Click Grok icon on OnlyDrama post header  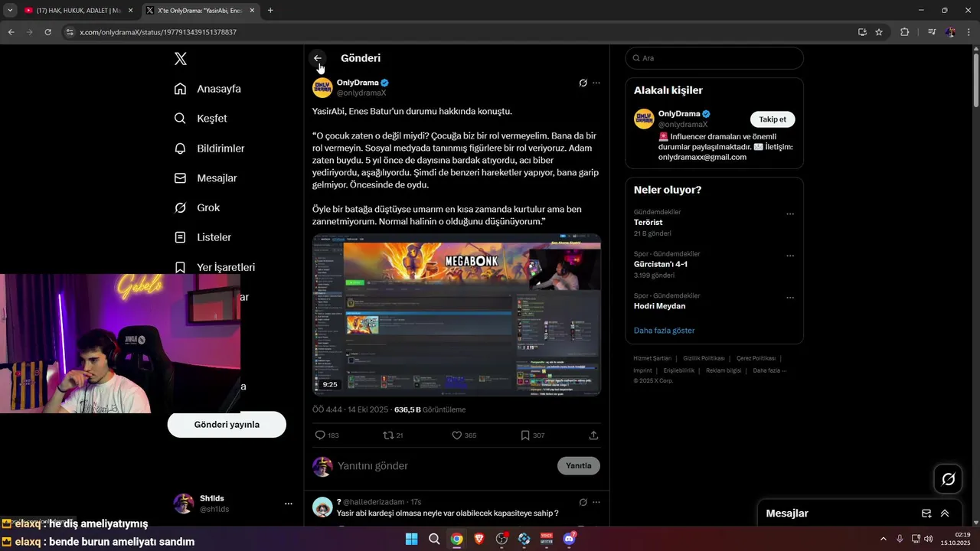[583, 83]
